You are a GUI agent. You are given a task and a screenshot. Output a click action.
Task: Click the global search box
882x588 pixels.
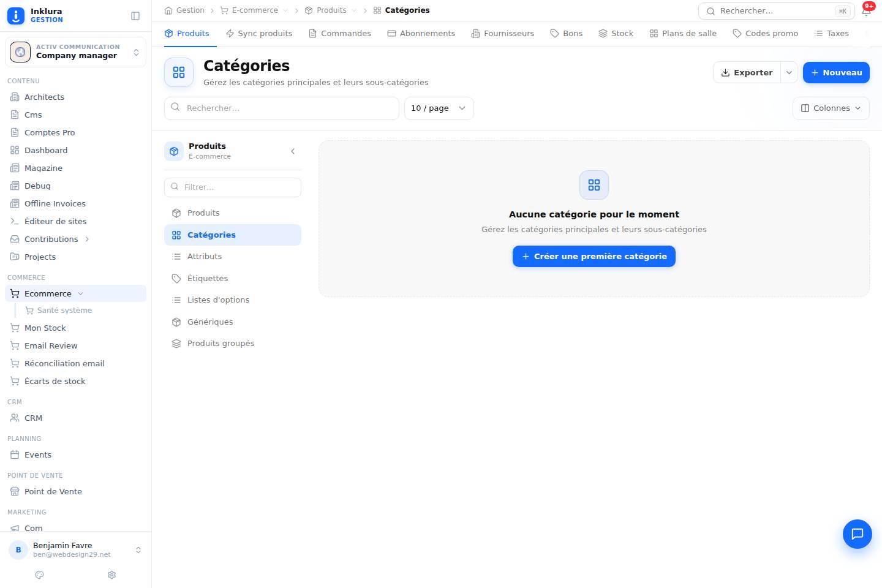point(777,11)
